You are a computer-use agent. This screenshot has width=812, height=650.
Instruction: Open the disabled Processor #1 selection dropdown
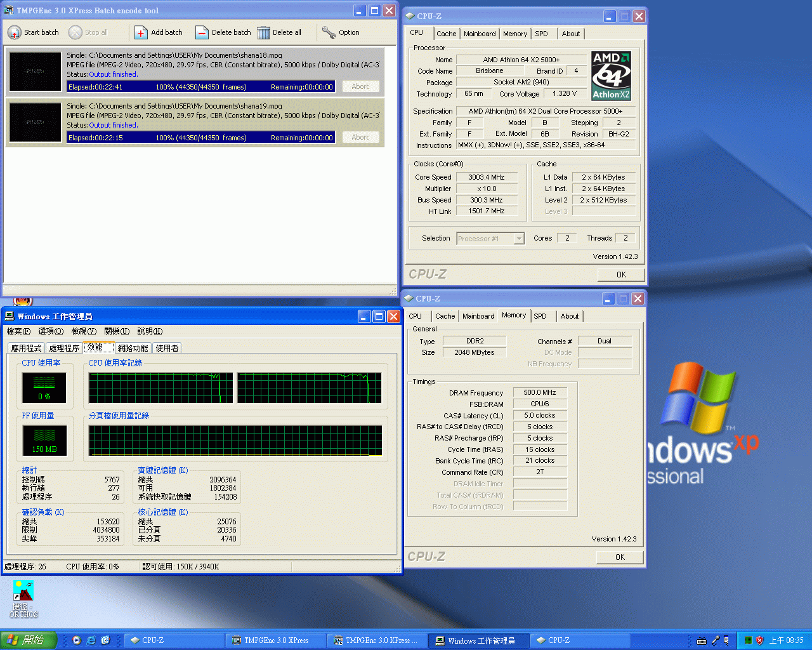coord(490,239)
